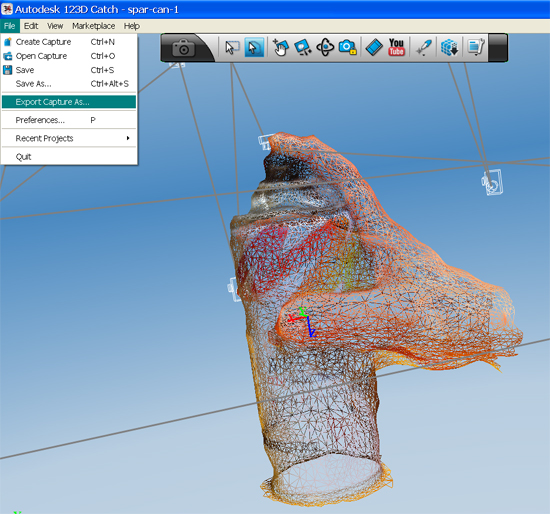The width and height of the screenshot is (550, 514).
Task: Click the locked camera icon in the toolbar
Action: [x=347, y=47]
